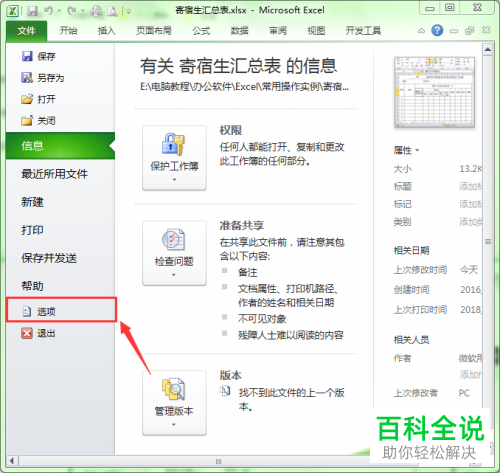This screenshot has height=473, width=500.
Task: Click the 管理版本 button
Action: 174,402
